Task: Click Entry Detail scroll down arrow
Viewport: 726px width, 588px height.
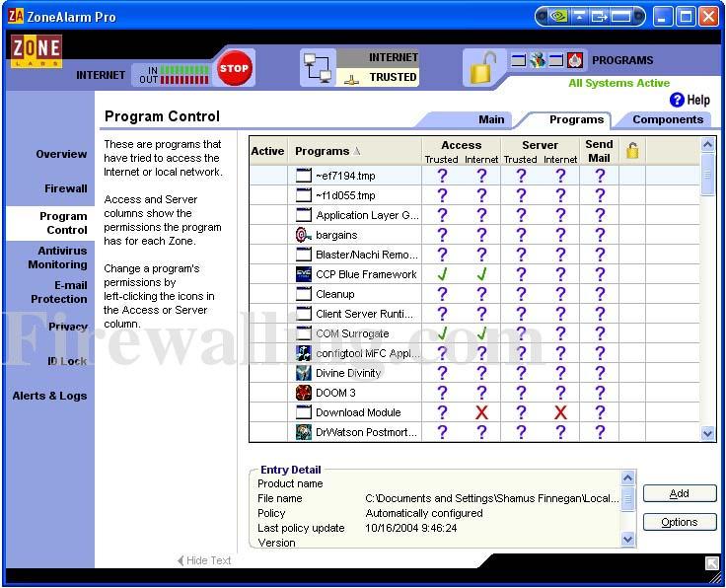Action: tap(627, 539)
